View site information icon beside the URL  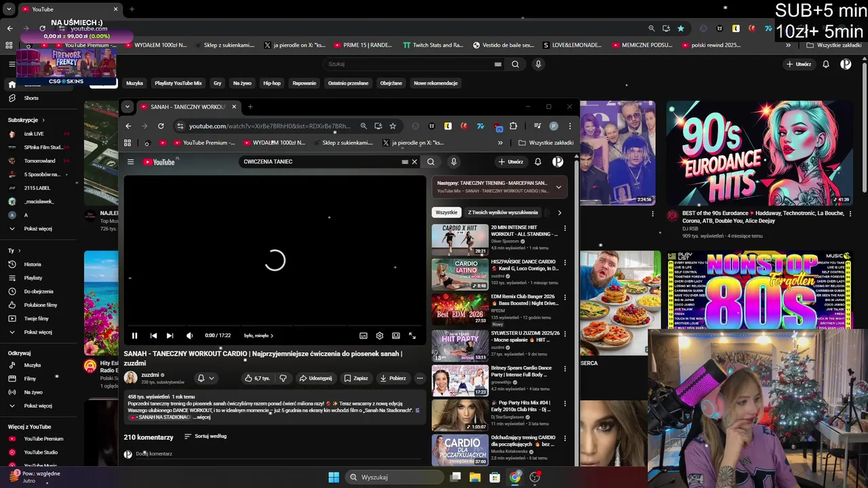(x=180, y=126)
